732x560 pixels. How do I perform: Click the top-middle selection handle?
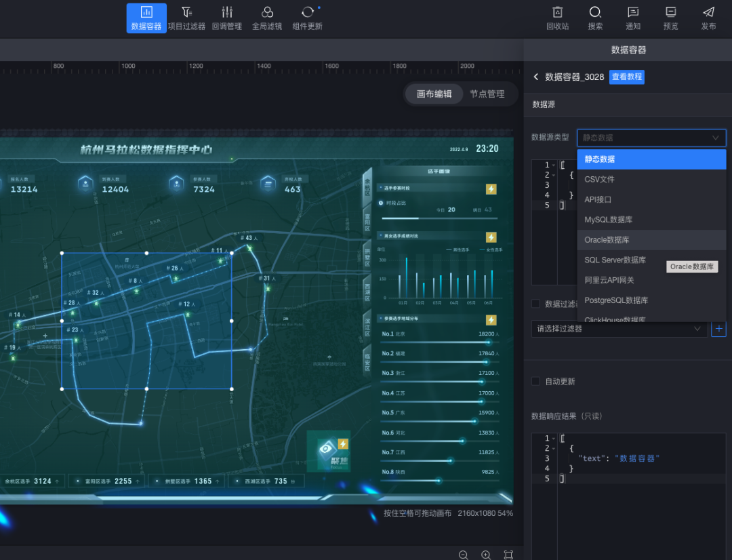(146, 253)
